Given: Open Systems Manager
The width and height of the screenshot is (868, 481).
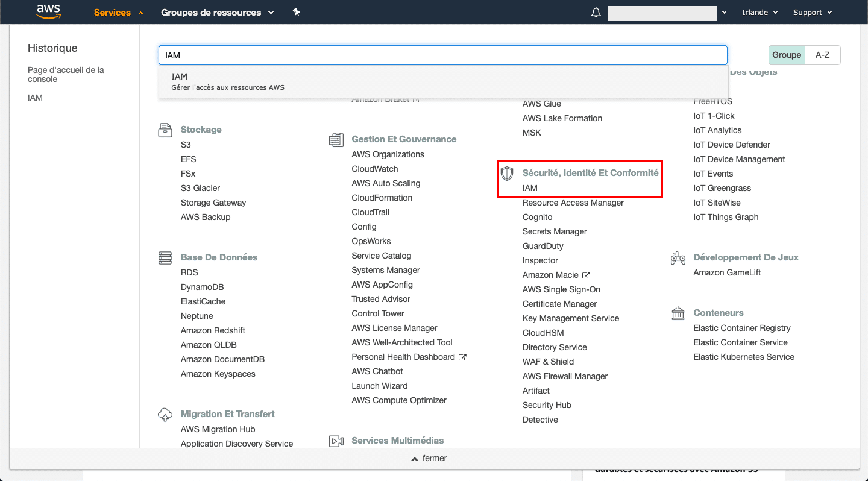Looking at the screenshot, I should point(386,270).
